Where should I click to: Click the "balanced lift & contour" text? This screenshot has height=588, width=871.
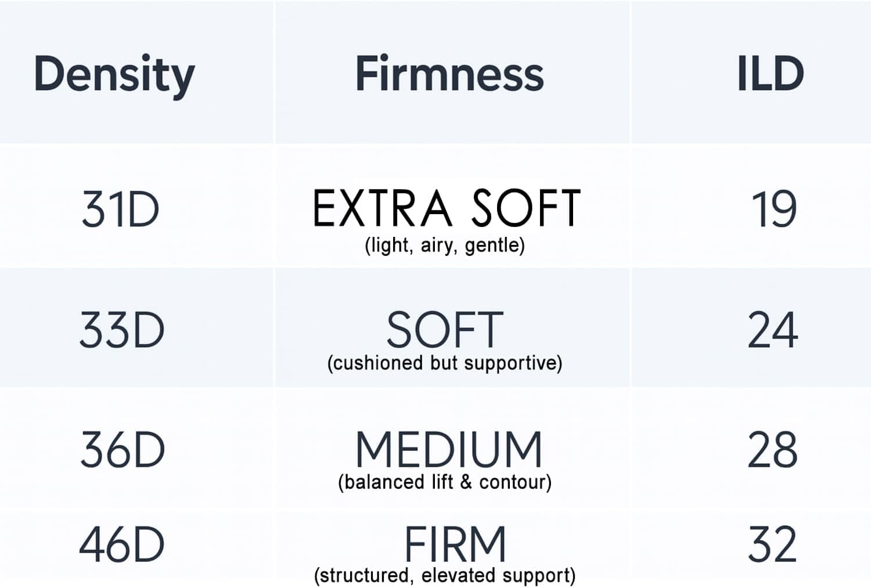(x=445, y=482)
